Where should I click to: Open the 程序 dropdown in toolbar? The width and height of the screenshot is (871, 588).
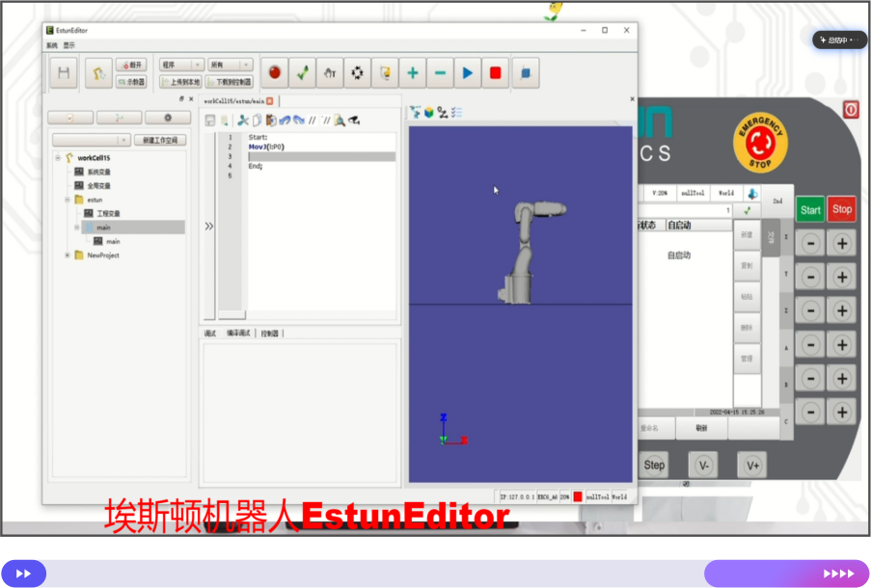180,65
